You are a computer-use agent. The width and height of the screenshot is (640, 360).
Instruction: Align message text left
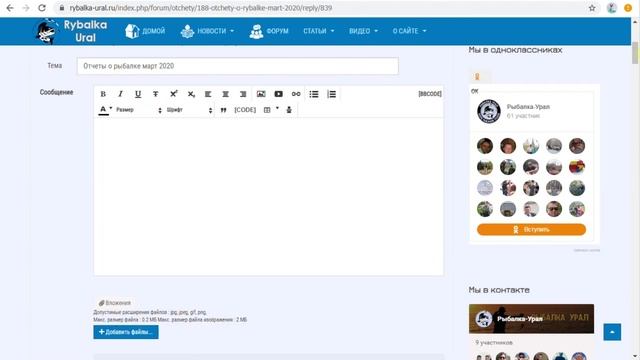click(208, 94)
